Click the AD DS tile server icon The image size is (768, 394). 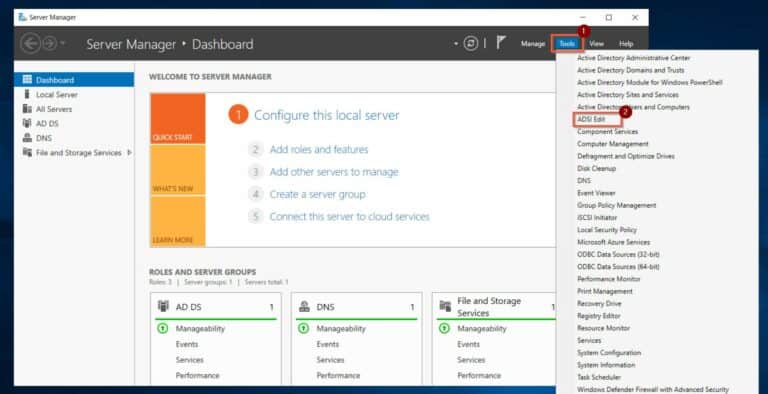point(163,306)
